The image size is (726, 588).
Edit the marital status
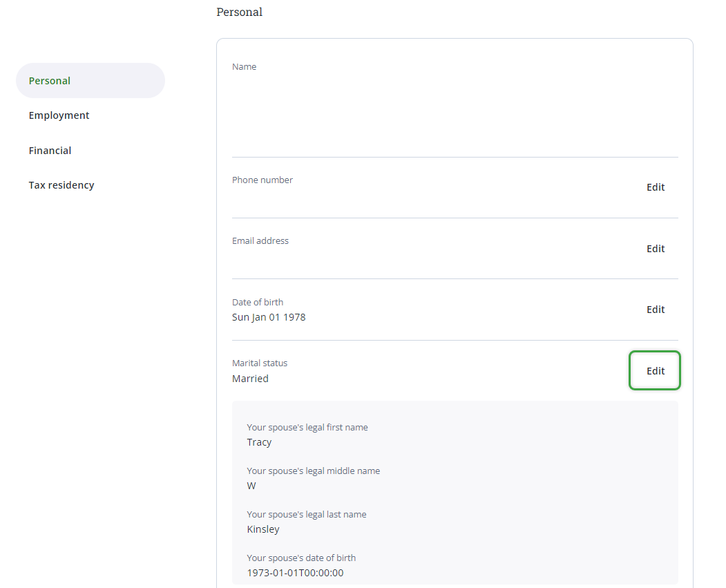click(x=655, y=371)
